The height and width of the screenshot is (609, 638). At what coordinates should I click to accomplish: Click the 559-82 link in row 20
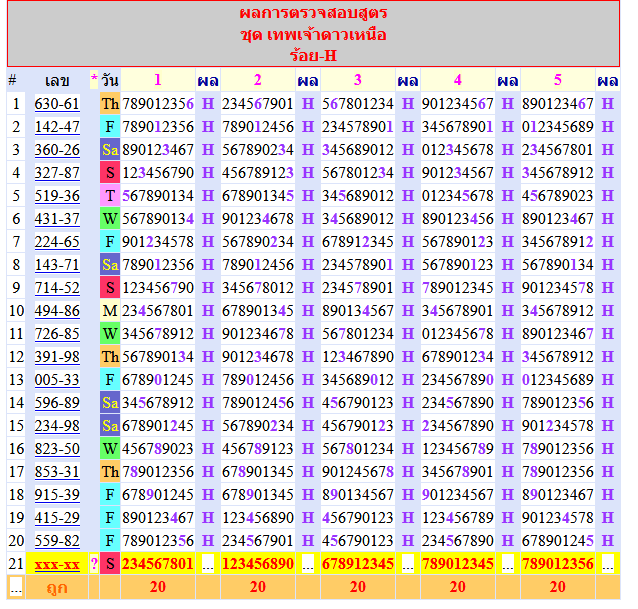(x=57, y=541)
